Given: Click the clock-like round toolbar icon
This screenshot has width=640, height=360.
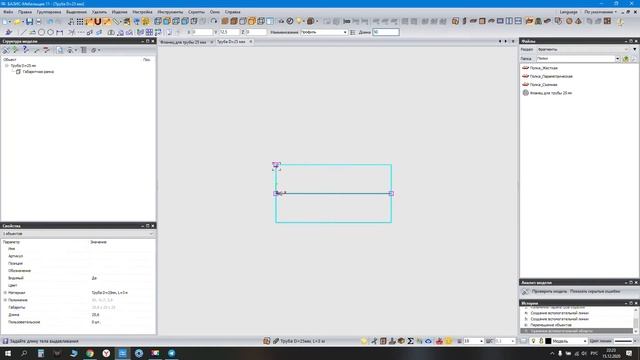Looking at the screenshot, I should coord(290,21).
